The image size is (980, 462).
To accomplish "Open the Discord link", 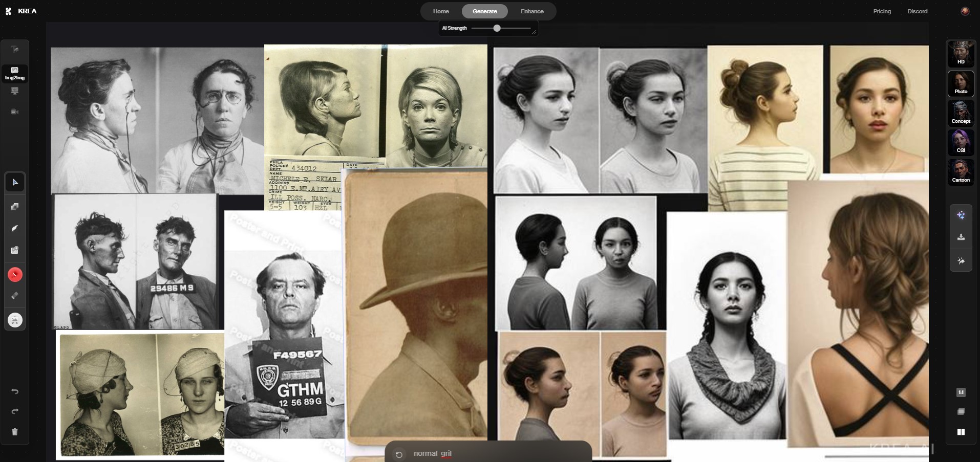I will tap(917, 11).
